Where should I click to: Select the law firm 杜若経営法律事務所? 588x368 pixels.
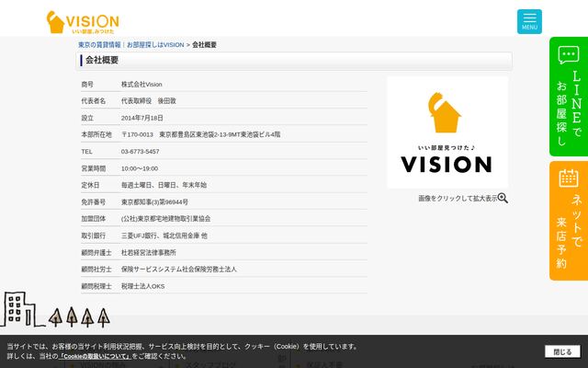click(149, 253)
